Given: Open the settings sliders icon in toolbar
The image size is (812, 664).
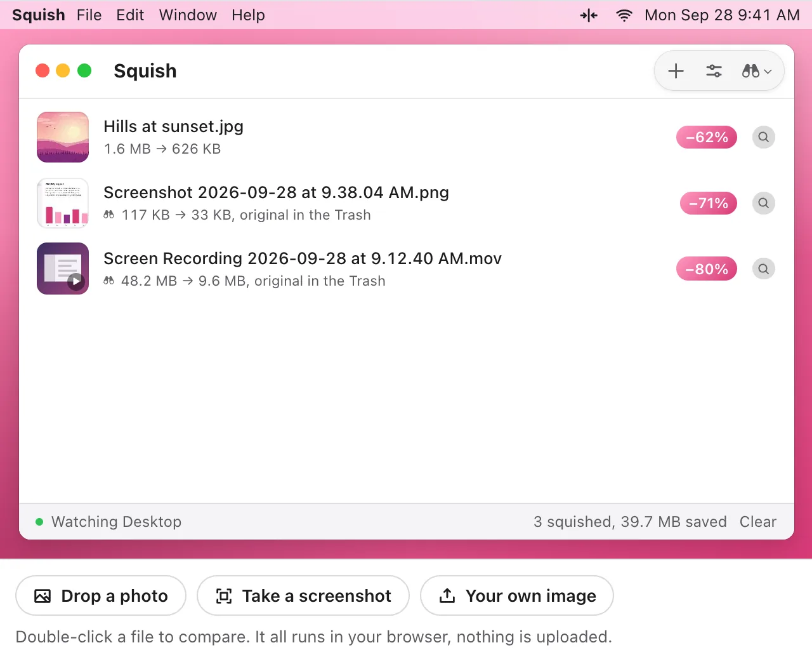Looking at the screenshot, I should coord(714,71).
